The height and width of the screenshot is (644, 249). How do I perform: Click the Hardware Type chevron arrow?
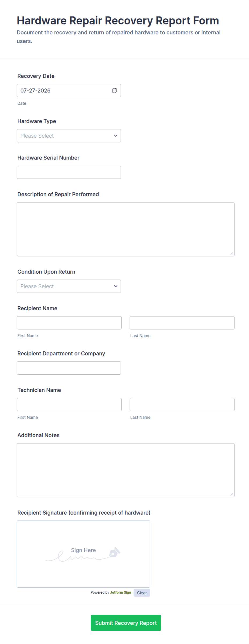116,136
